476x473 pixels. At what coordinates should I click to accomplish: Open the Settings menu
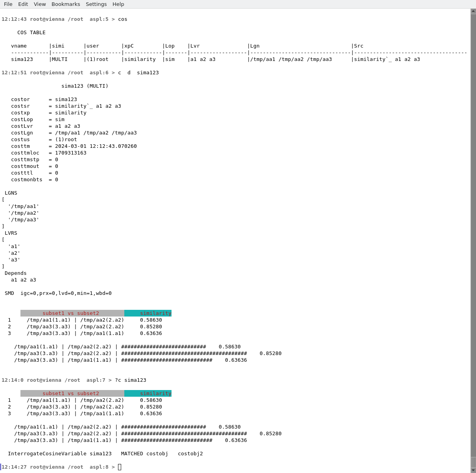(96, 4)
